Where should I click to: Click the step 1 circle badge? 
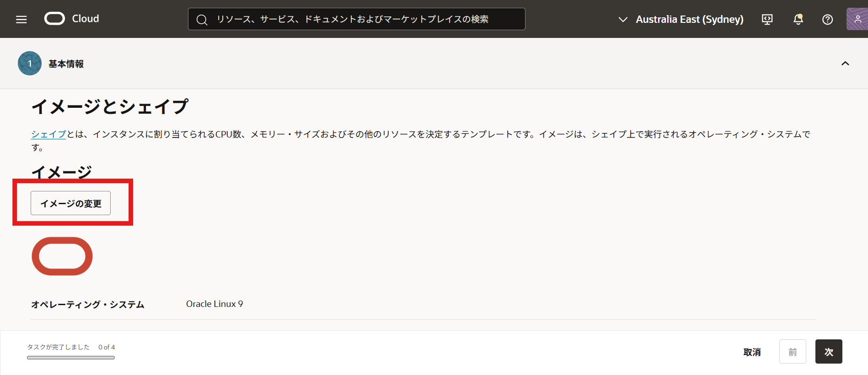coord(30,63)
